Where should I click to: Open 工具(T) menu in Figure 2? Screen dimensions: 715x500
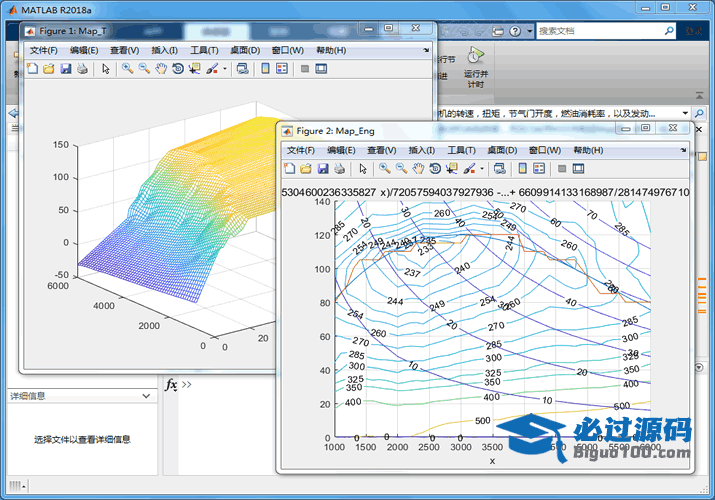pyautogui.click(x=463, y=150)
